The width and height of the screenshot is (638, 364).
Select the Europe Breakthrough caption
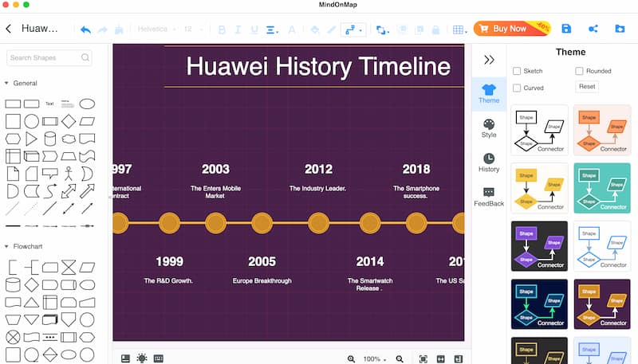(x=262, y=280)
